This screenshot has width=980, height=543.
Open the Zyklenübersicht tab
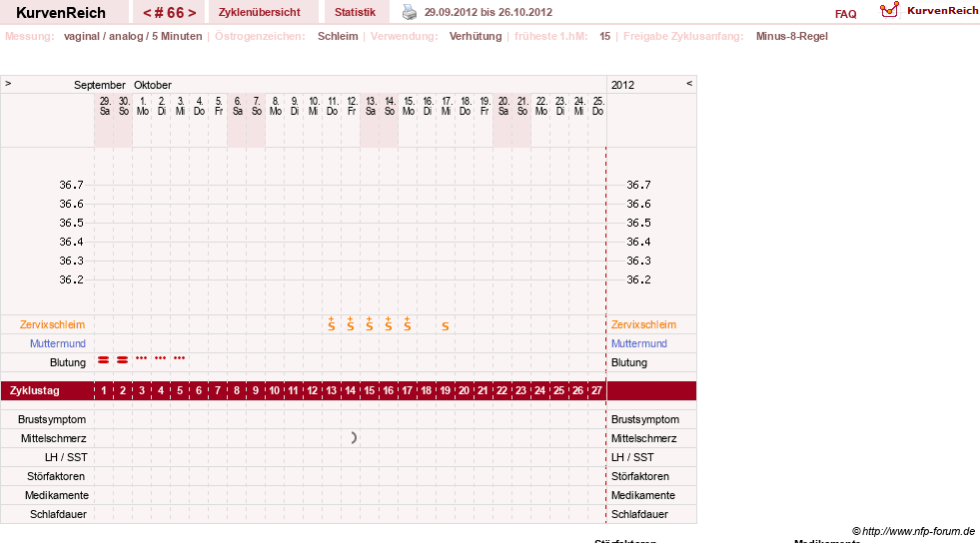click(260, 12)
